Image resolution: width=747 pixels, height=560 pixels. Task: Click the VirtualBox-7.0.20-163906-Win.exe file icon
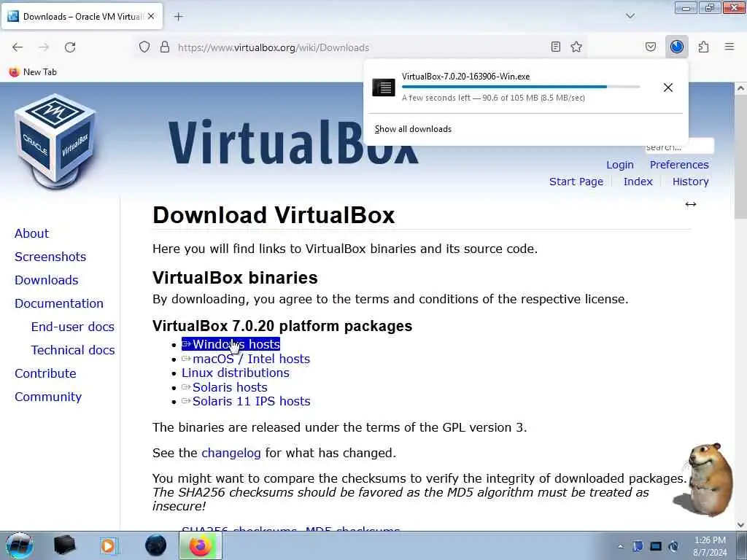384,87
